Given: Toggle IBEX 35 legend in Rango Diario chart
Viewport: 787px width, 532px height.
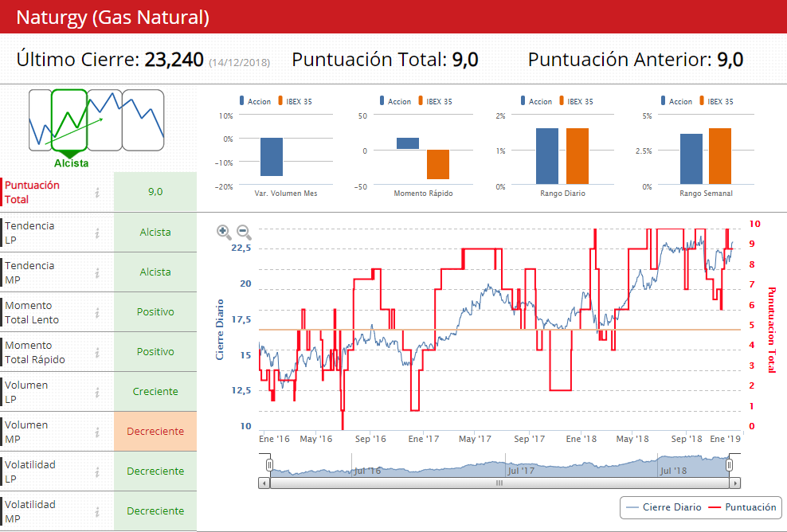Looking at the screenshot, I should [x=576, y=101].
